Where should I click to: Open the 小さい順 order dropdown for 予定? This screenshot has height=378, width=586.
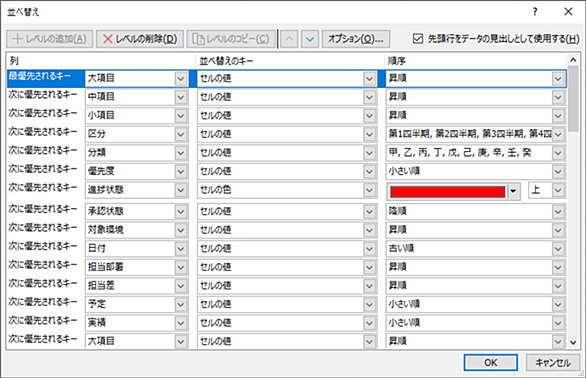point(558,305)
